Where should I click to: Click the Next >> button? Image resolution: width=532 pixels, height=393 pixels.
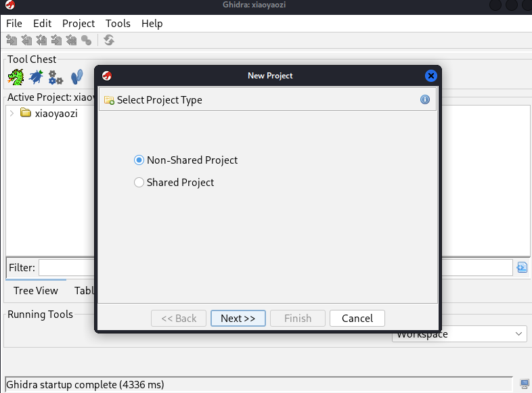point(238,319)
